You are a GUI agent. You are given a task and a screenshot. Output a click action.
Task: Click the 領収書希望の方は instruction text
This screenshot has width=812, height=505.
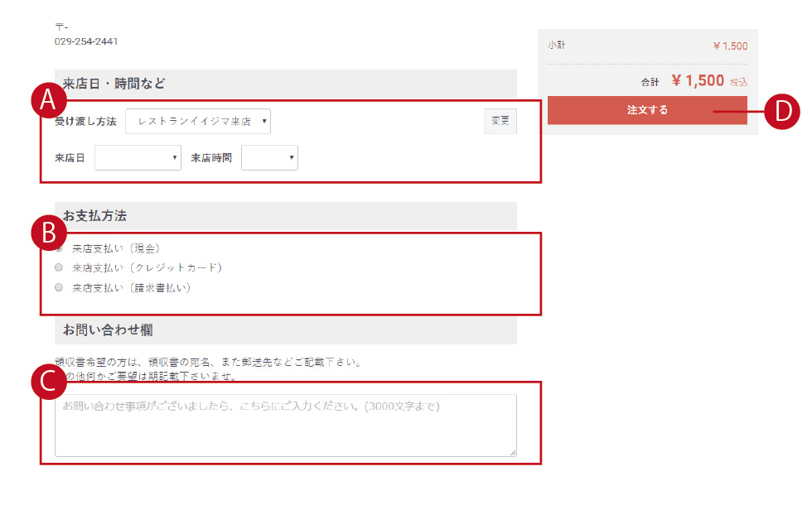coord(208,363)
